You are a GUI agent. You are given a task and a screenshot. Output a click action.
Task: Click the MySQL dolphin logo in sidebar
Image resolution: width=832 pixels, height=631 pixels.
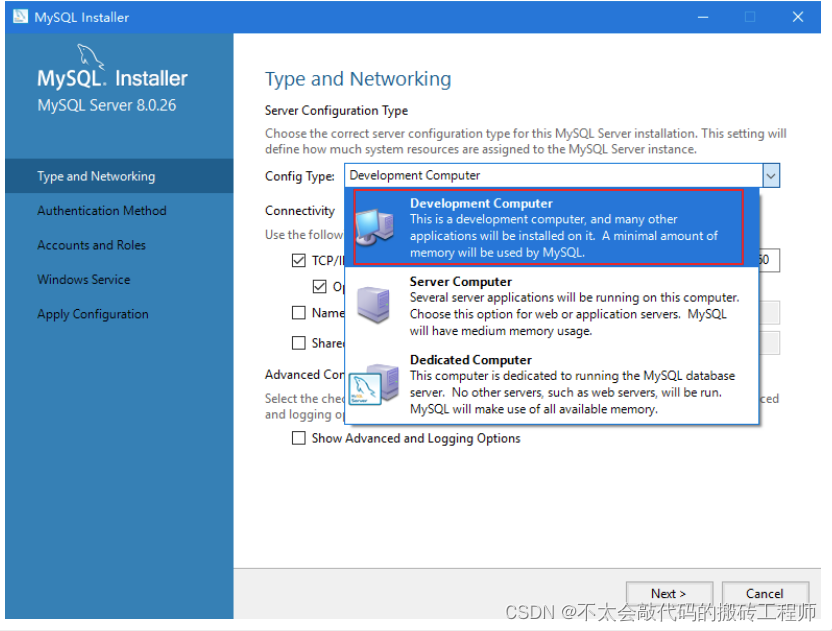[90, 56]
